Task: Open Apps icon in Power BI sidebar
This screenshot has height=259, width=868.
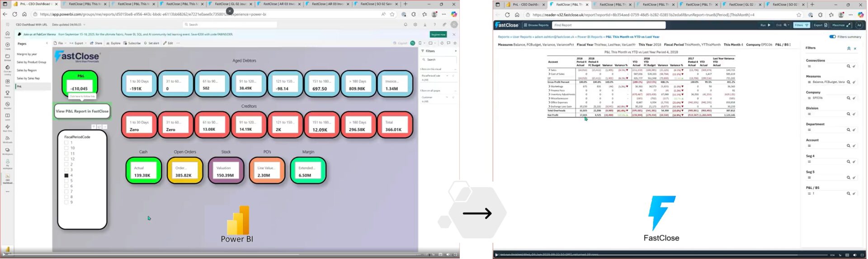Action: coord(7,82)
